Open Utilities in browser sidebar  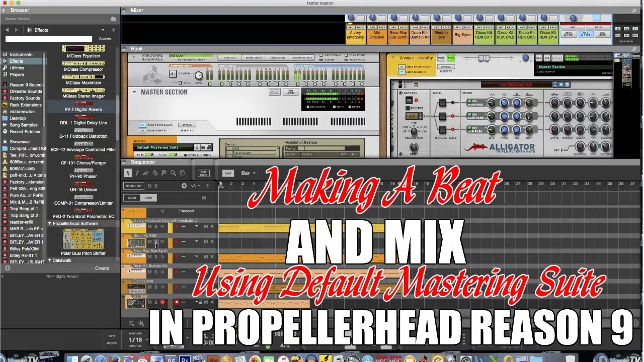[x=17, y=68]
